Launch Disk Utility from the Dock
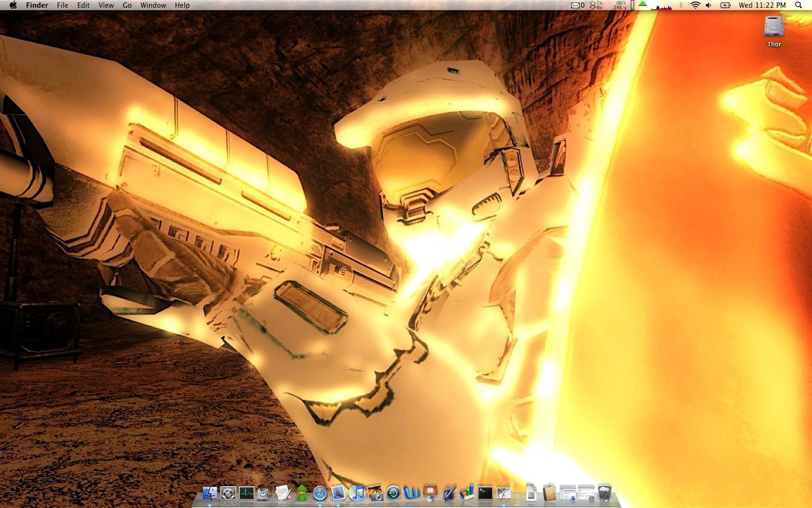 coord(265,493)
